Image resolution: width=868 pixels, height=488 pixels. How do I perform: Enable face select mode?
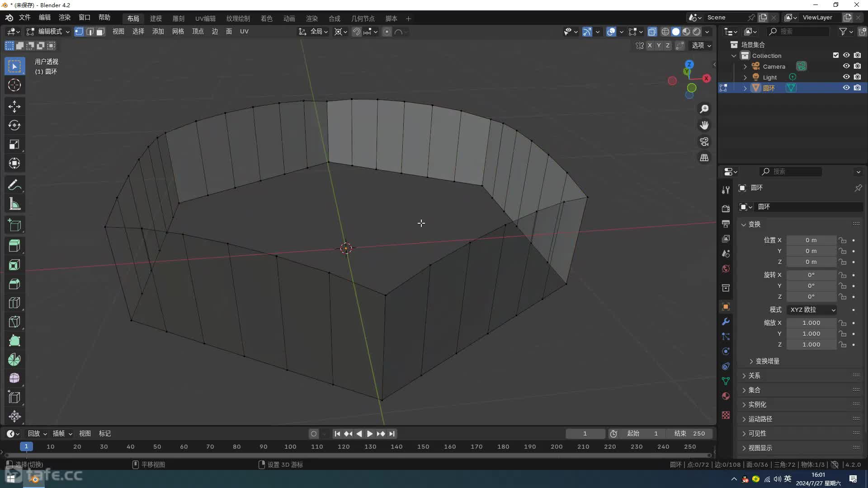[x=100, y=32]
